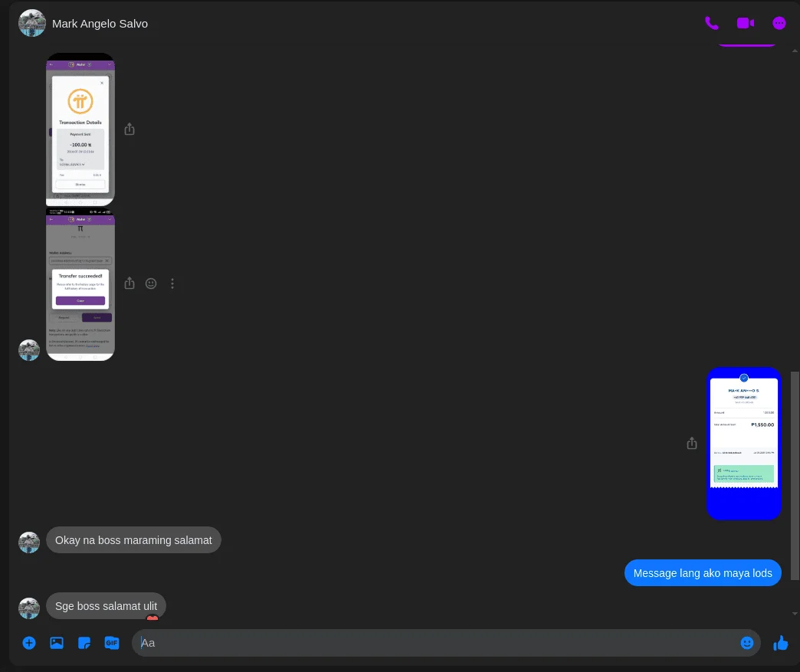Choose a GIF

pyautogui.click(x=112, y=643)
